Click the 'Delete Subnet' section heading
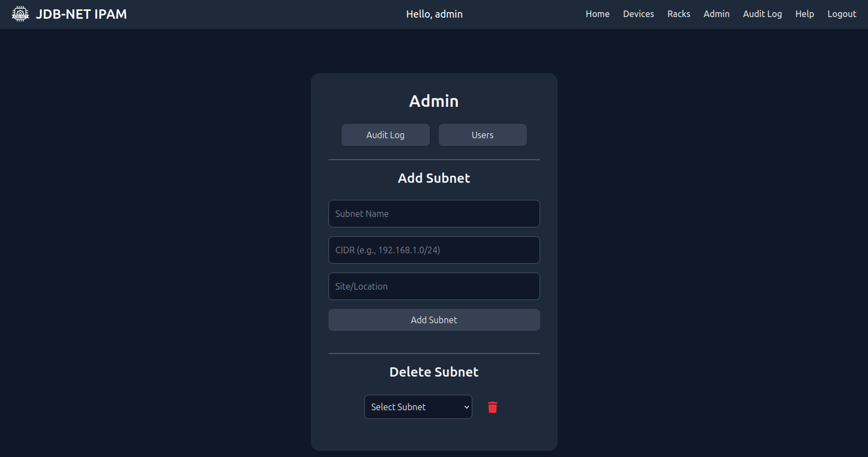Image resolution: width=868 pixels, height=457 pixels. [434, 372]
